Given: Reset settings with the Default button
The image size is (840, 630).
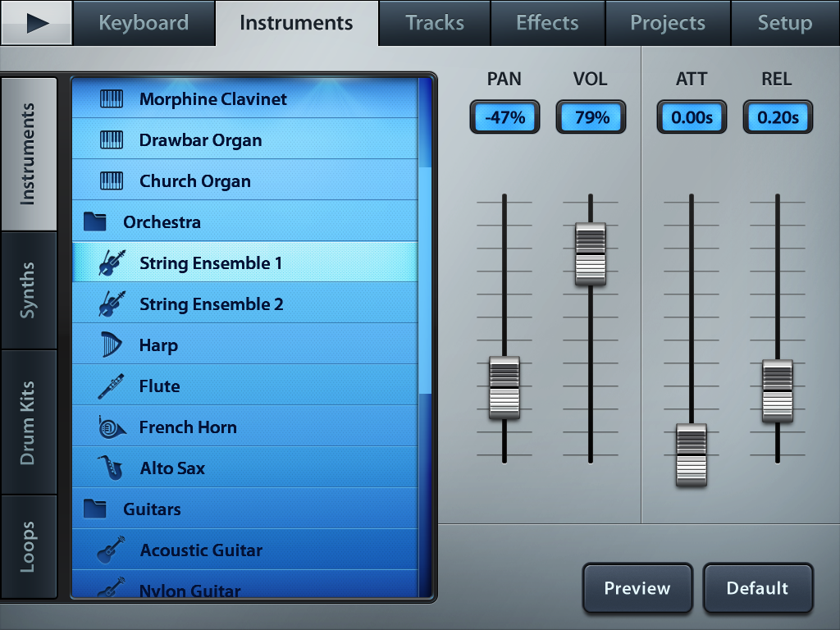Looking at the screenshot, I should pos(757,588).
